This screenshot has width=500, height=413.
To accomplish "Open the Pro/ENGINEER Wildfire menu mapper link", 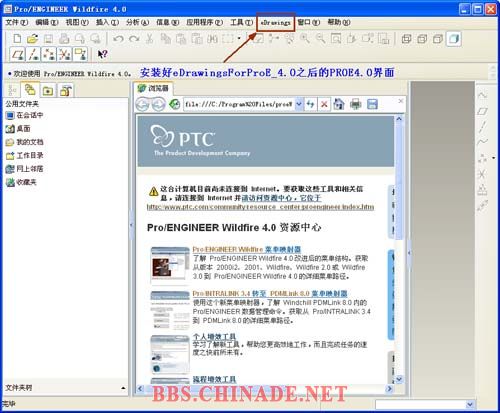I will (x=247, y=249).
